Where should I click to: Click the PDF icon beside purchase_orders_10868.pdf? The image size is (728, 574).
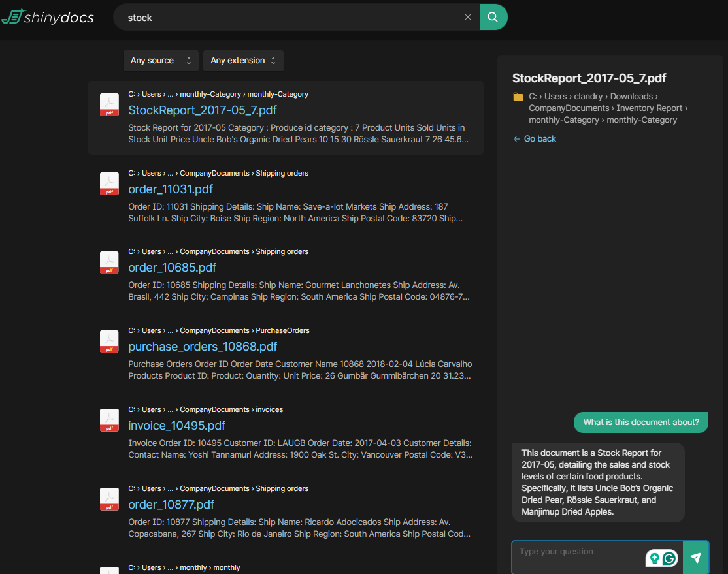tap(109, 342)
